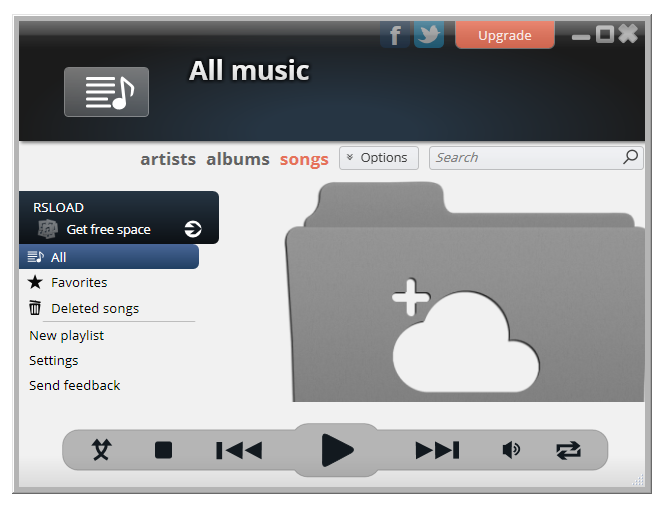The width and height of the screenshot is (661, 506).
Task: Start playback with the Play button
Action: [x=337, y=450]
